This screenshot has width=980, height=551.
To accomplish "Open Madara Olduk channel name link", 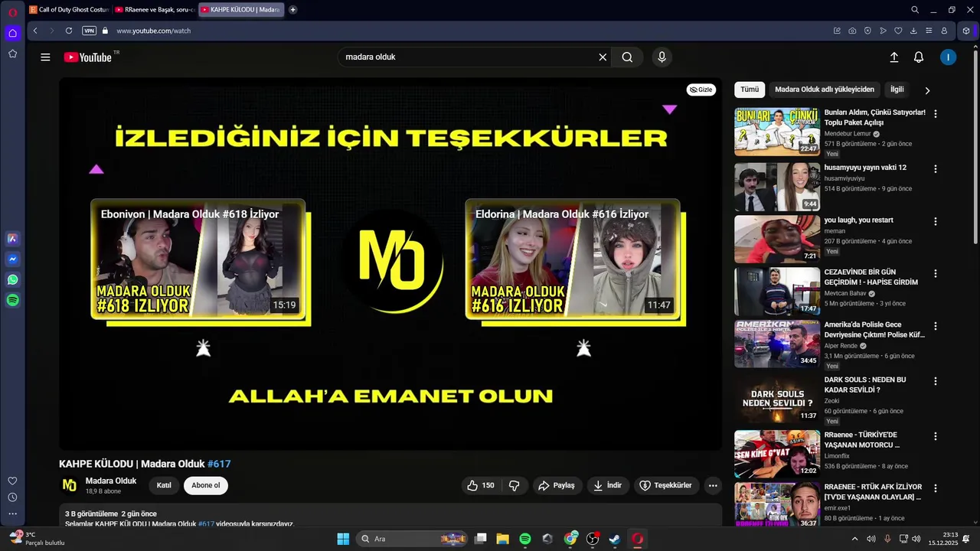I will point(111,481).
